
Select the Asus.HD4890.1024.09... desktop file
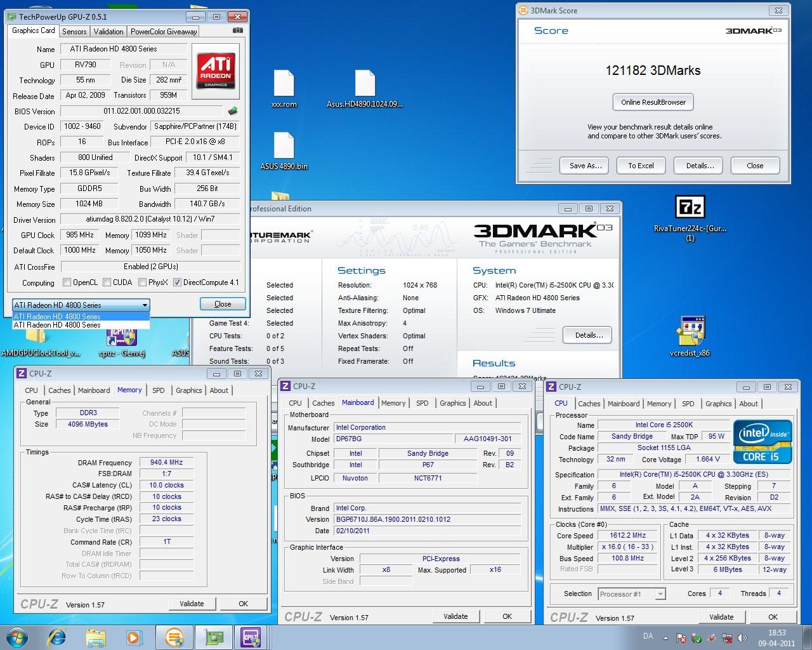(x=365, y=90)
